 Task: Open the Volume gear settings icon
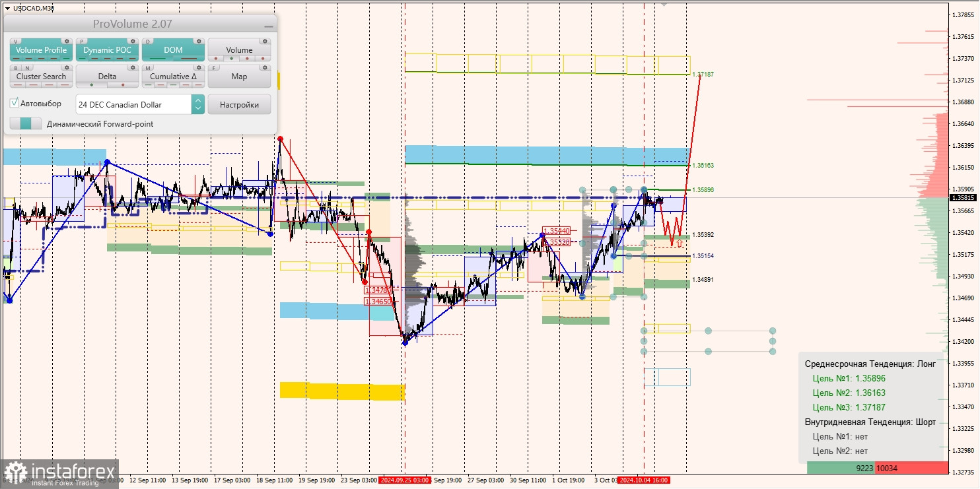tap(264, 41)
